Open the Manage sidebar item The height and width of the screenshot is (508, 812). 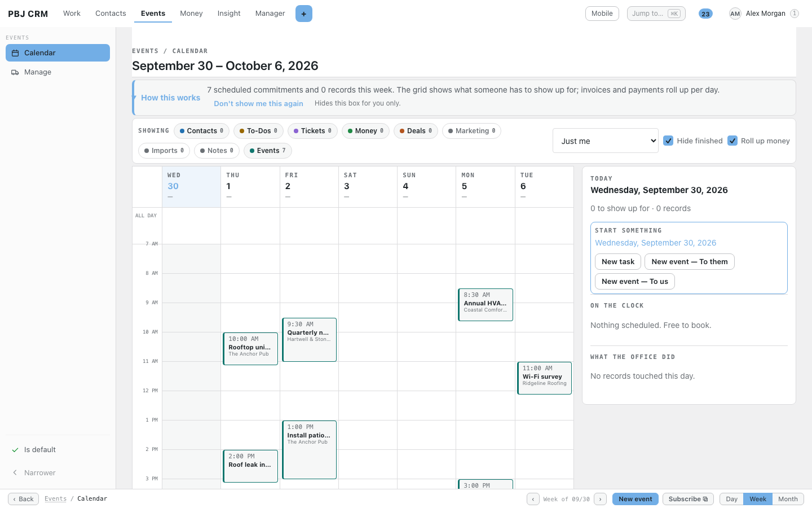click(58, 72)
